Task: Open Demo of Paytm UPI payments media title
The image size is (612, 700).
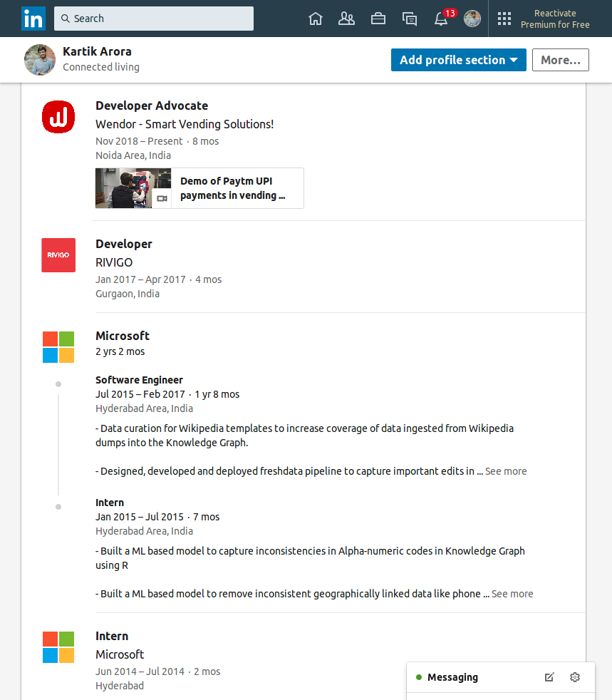Action: (232, 188)
